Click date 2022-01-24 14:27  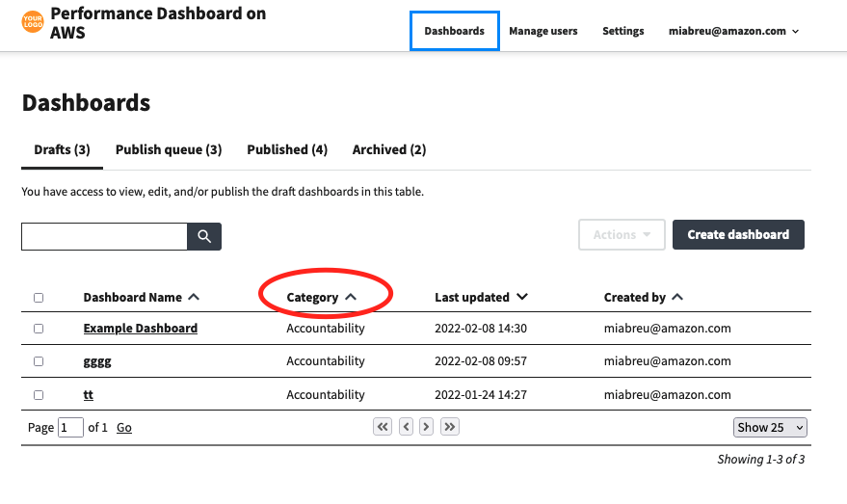(481, 395)
